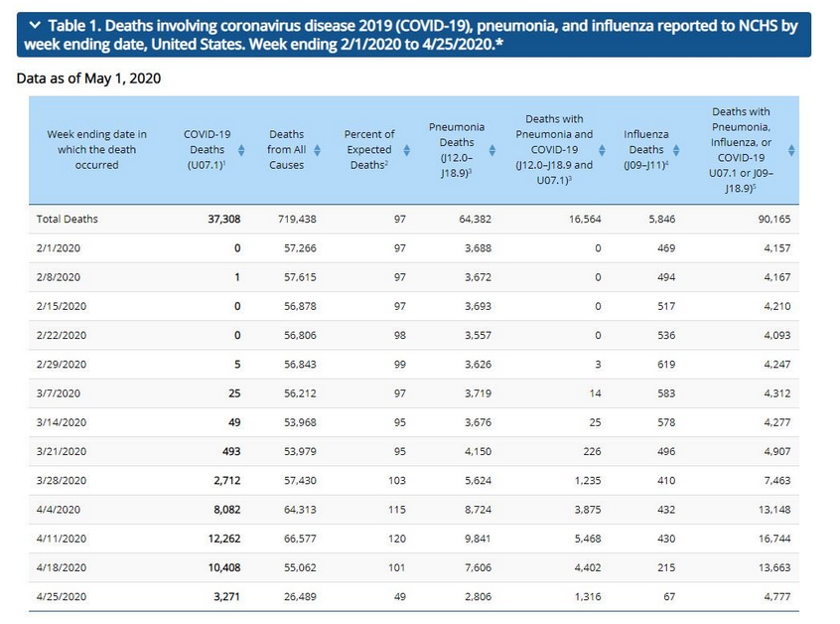Viewport: 840px width, 624px height.
Task: Sort by Influenza Deaths column arrows
Action: 676,150
